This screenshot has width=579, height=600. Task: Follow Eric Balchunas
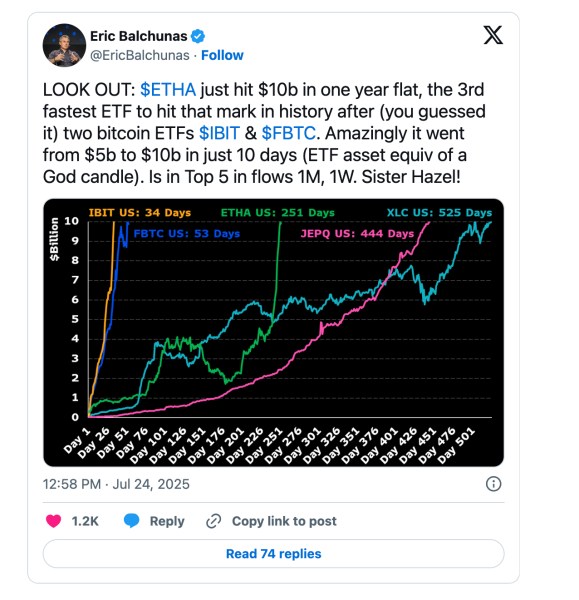click(222, 55)
